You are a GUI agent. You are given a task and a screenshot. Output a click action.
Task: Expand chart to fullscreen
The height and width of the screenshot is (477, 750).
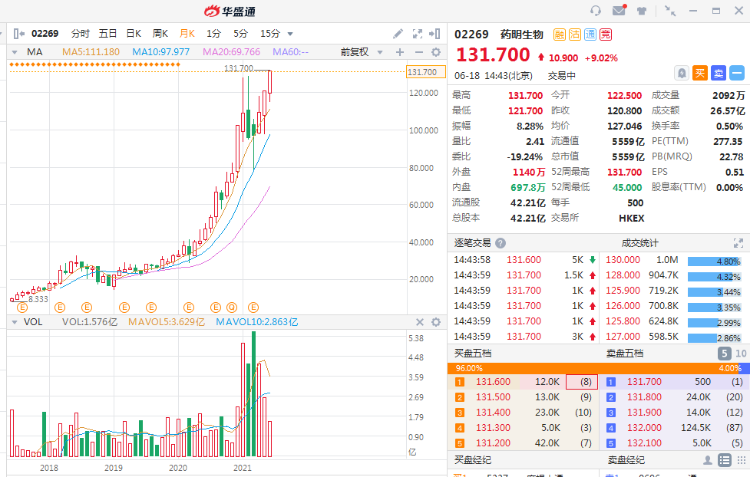click(417, 33)
